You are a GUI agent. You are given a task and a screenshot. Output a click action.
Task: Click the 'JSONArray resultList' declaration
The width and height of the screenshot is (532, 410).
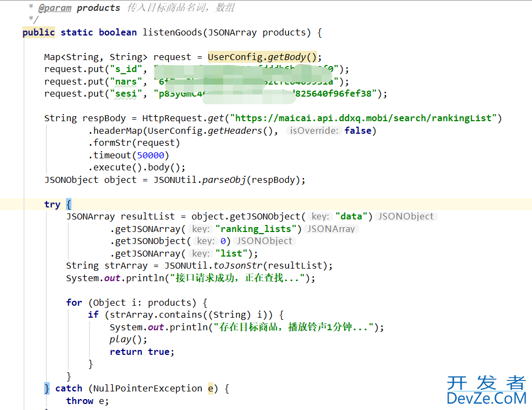(x=121, y=217)
